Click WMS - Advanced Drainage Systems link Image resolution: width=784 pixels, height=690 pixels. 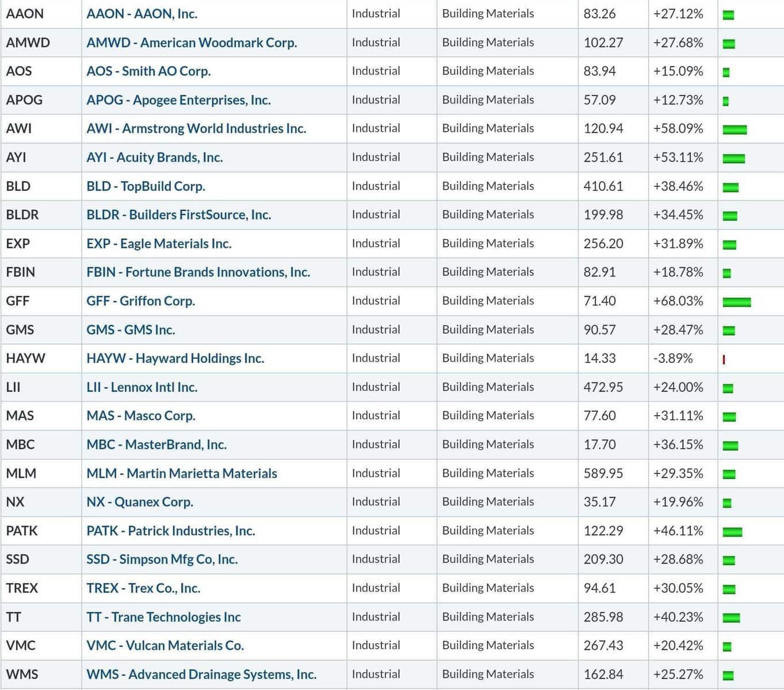(x=201, y=674)
